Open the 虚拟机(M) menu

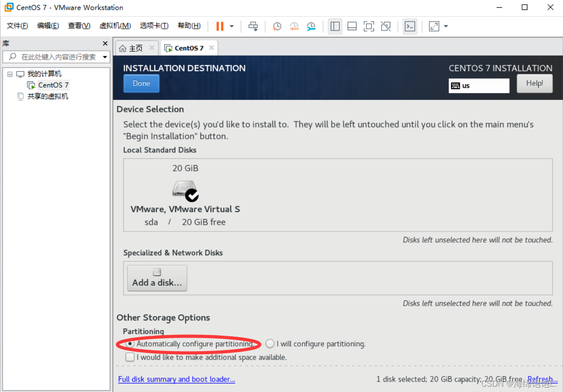[x=115, y=26]
